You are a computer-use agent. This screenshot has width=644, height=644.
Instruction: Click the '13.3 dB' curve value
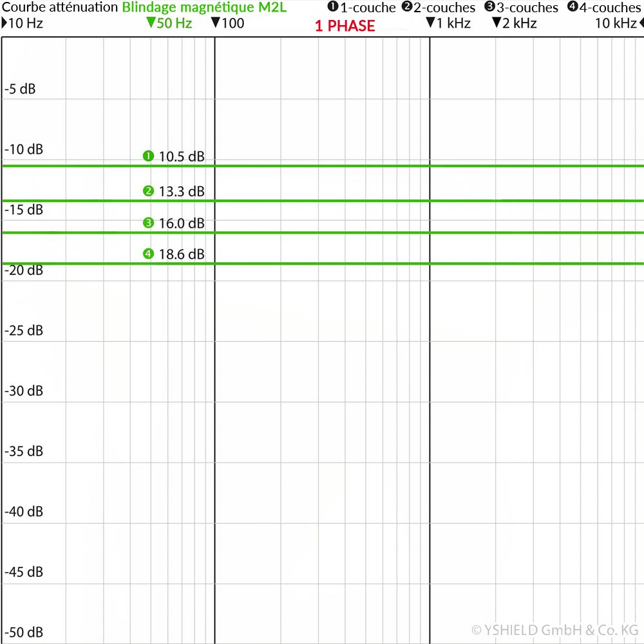coord(182,191)
